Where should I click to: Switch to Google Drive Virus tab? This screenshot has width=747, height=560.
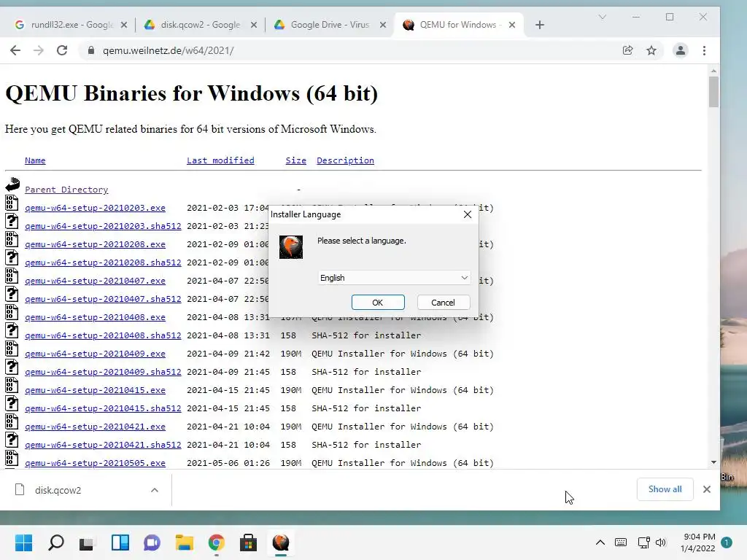pos(330,25)
